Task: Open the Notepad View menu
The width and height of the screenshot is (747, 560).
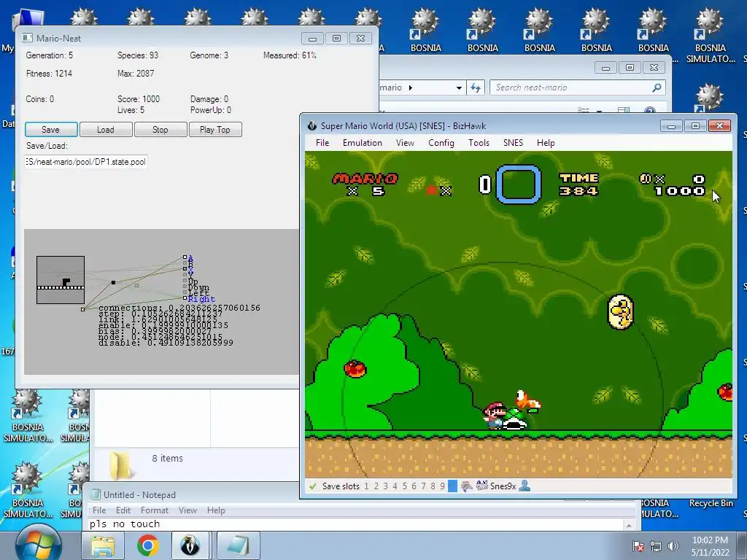Action: point(187,510)
